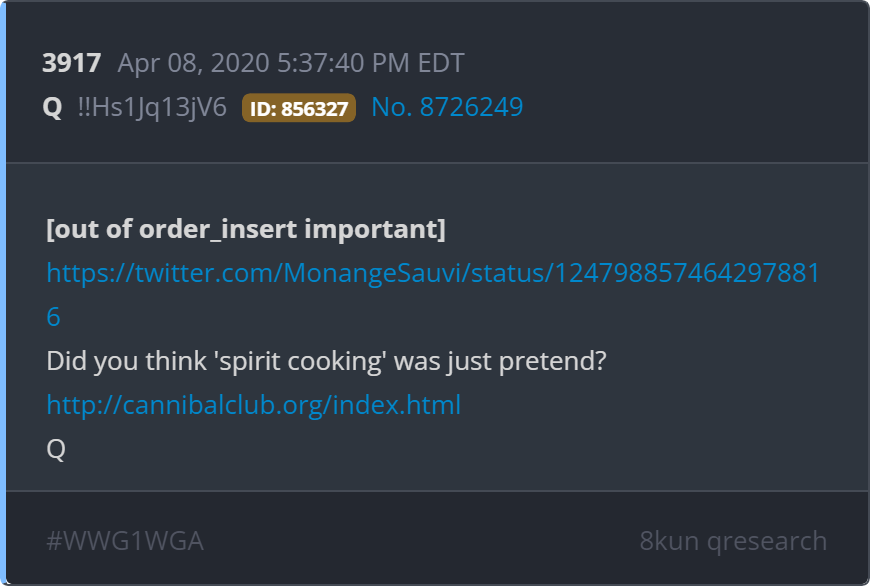Screen dimensions: 870x586
Task: Click the bold out of order_insert heading
Action: pyautogui.click(x=245, y=229)
